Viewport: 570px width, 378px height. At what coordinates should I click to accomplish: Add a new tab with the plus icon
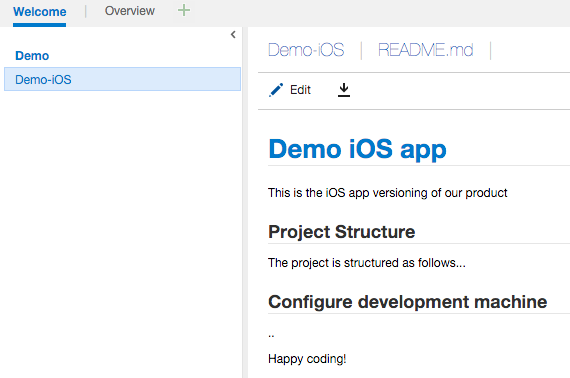(184, 10)
